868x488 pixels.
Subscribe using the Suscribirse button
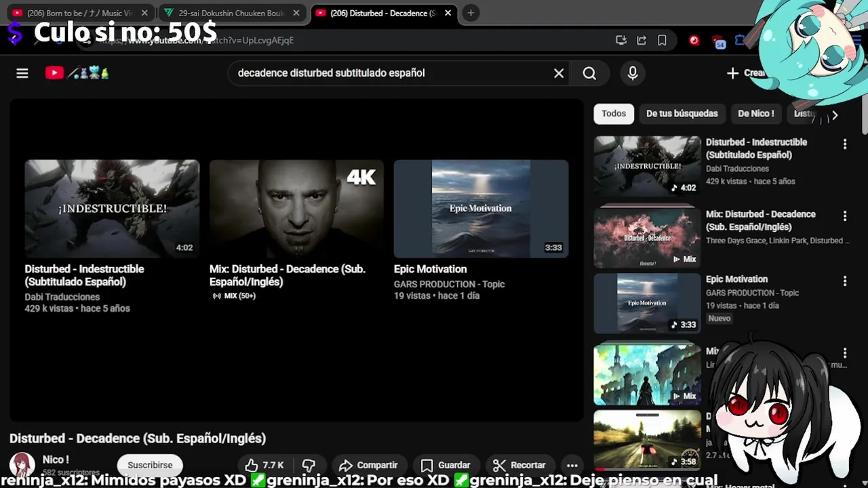pyautogui.click(x=150, y=465)
